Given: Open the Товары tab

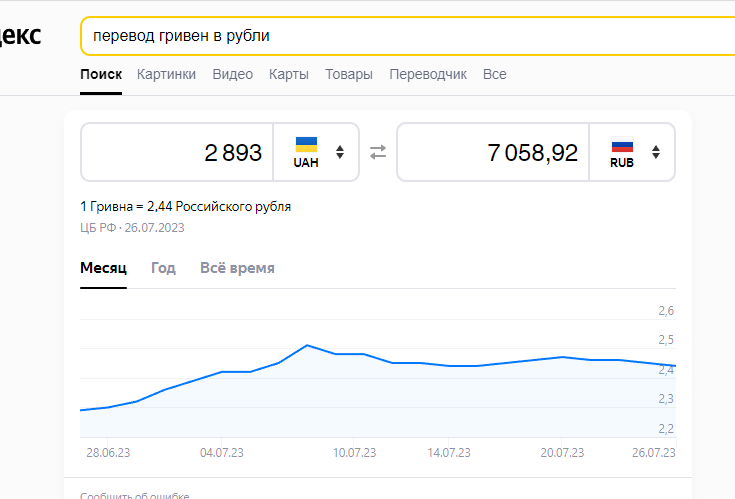Looking at the screenshot, I should pos(349,74).
